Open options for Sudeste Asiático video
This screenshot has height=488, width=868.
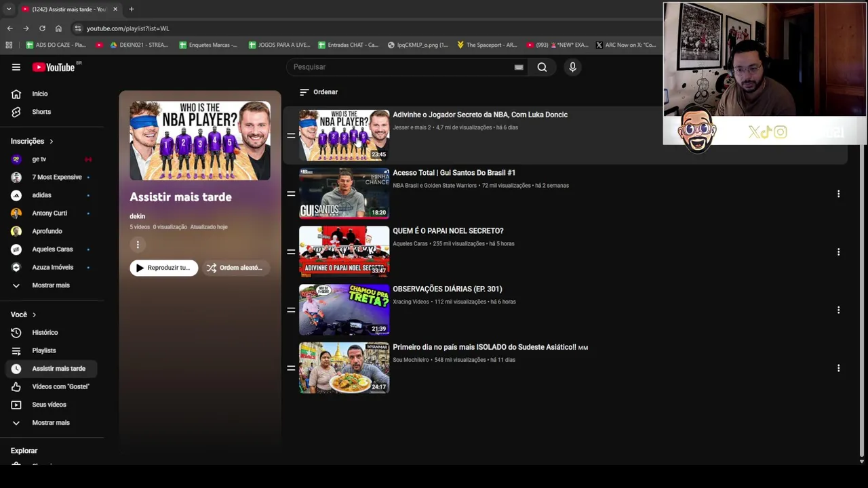tap(838, 368)
